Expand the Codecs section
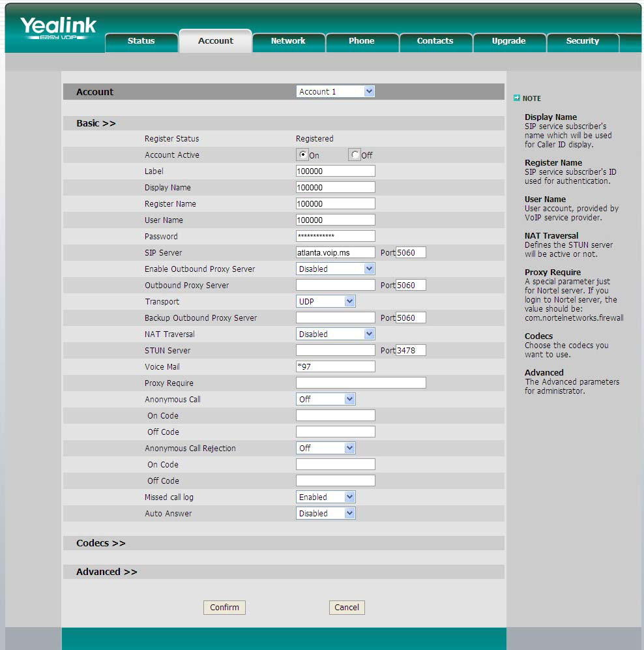Viewport: 644px width, 650px height. (100, 543)
